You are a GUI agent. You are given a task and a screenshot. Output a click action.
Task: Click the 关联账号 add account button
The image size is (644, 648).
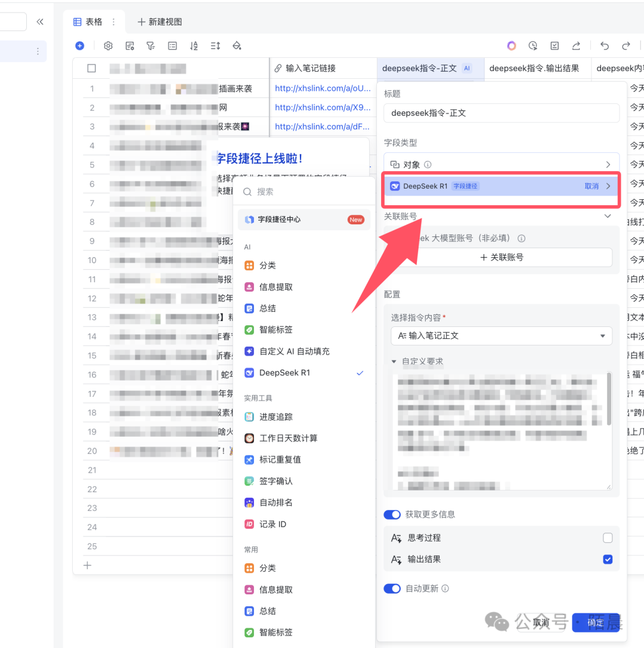(x=501, y=257)
